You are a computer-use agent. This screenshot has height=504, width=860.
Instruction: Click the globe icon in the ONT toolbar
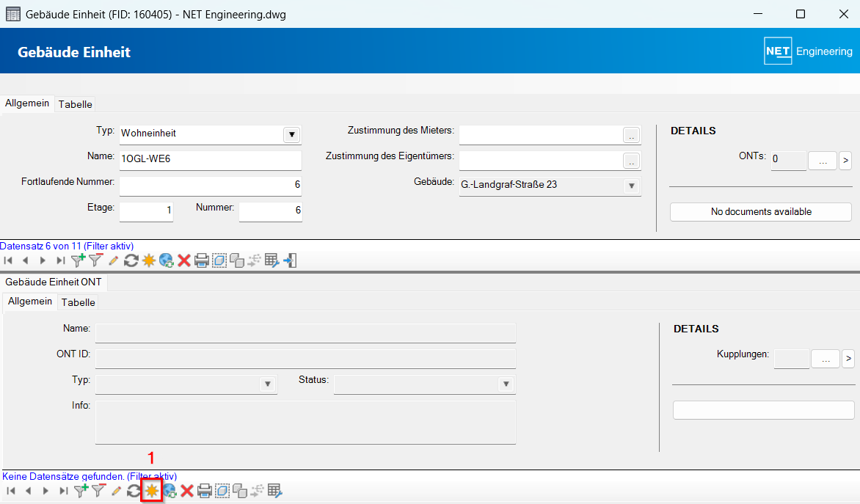coord(169,491)
